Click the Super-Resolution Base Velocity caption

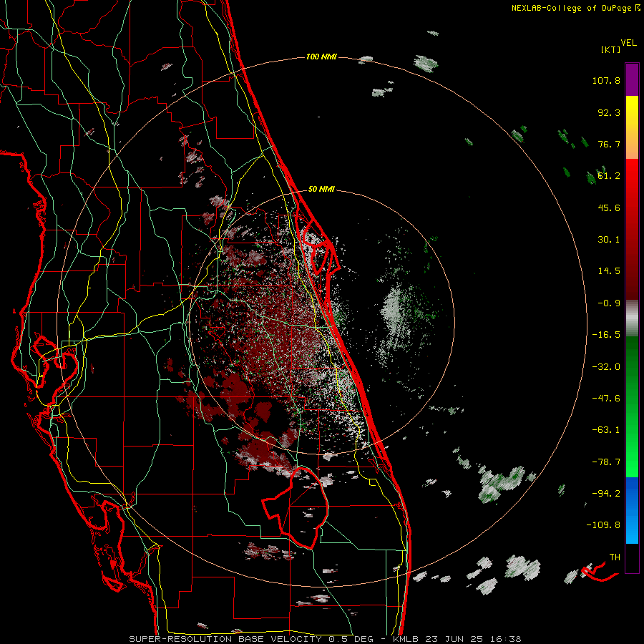(326, 639)
